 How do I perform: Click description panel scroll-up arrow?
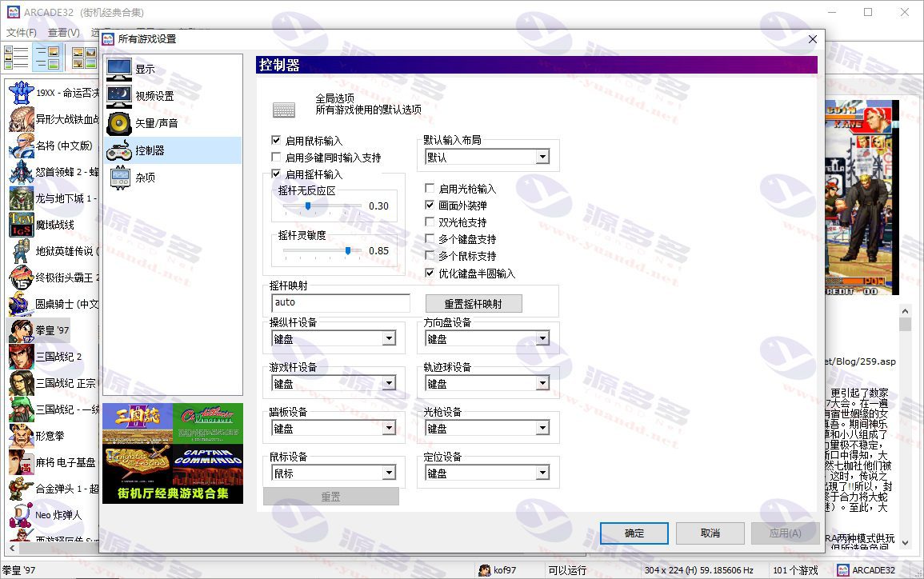coord(905,310)
